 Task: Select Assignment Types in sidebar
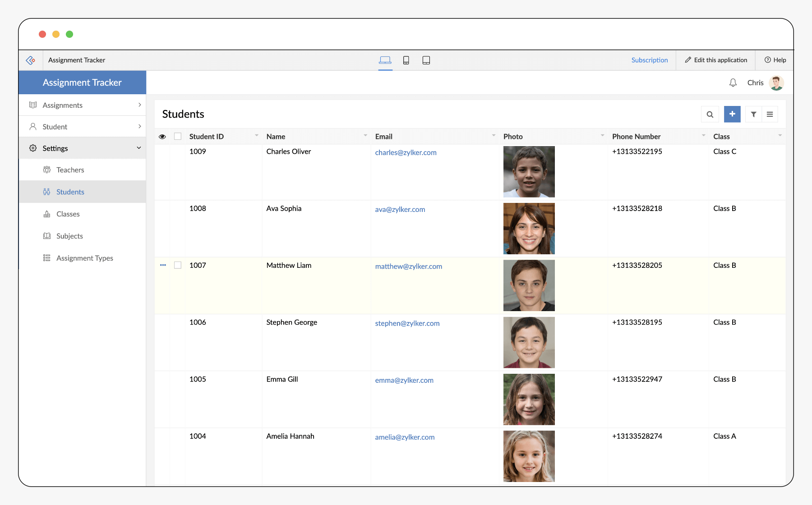pyautogui.click(x=84, y=258)
